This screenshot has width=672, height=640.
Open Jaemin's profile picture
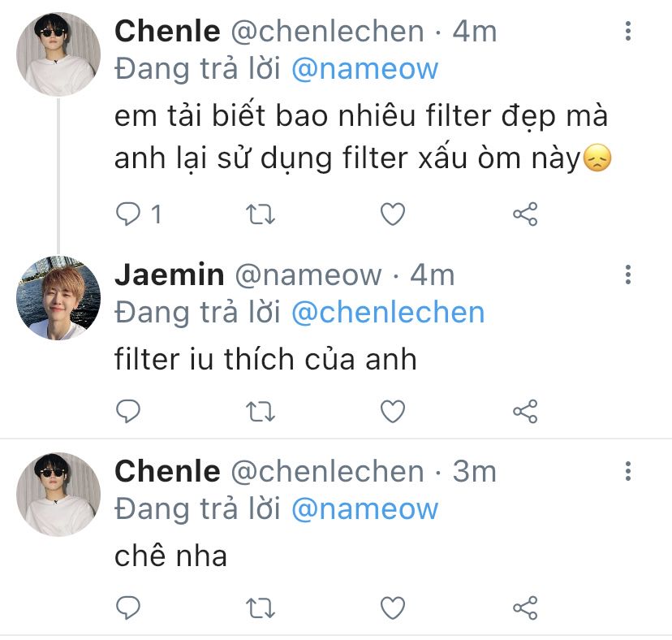pos(58,298)
